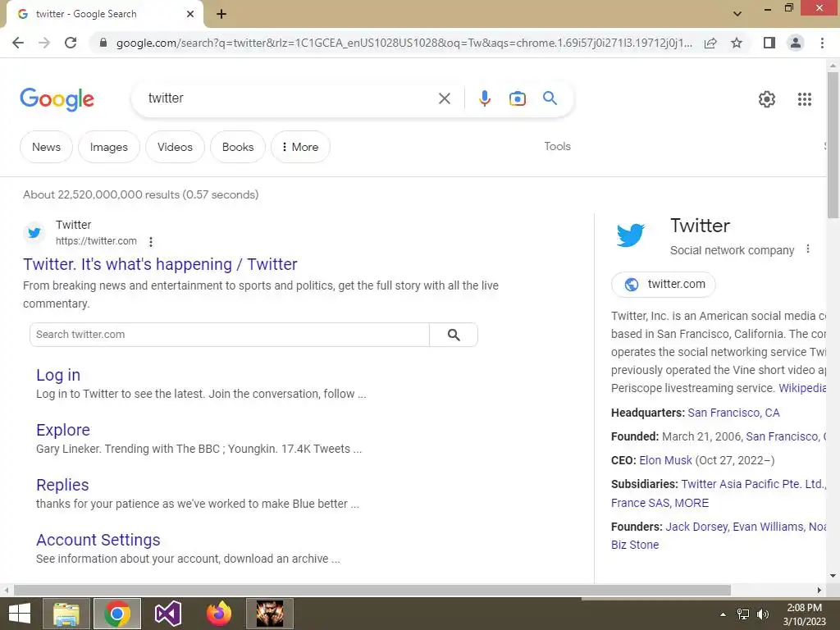Image resolution: width=840 pixels, height=630 pixels.
Task: Focus the Search twitter.com field
Action: [230, 335]
